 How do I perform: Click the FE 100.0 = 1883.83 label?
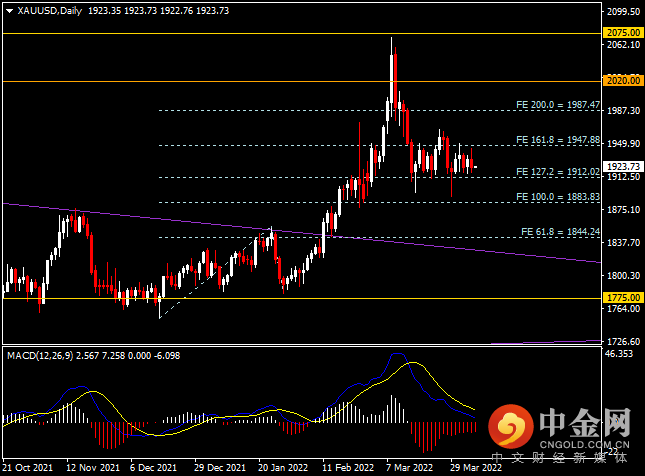(558, 197)
